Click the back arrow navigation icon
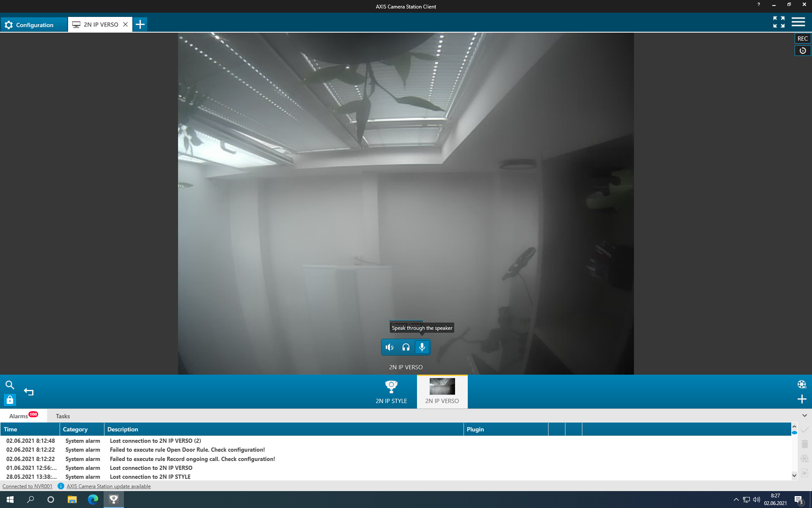 [28, 392]
